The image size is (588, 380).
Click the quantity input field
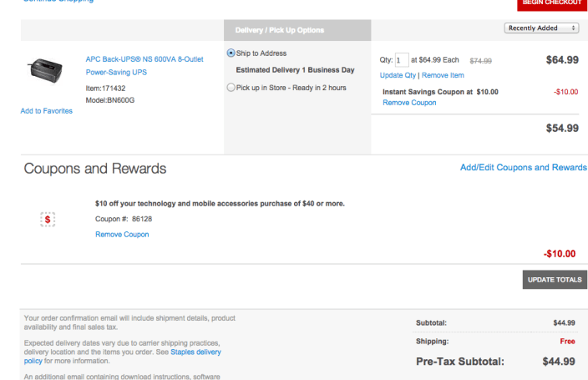tap(402, 60)
